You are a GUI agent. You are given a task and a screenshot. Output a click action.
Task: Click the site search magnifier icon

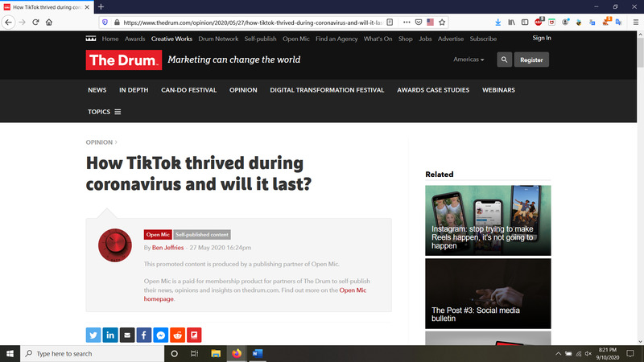tap(504, 60)
